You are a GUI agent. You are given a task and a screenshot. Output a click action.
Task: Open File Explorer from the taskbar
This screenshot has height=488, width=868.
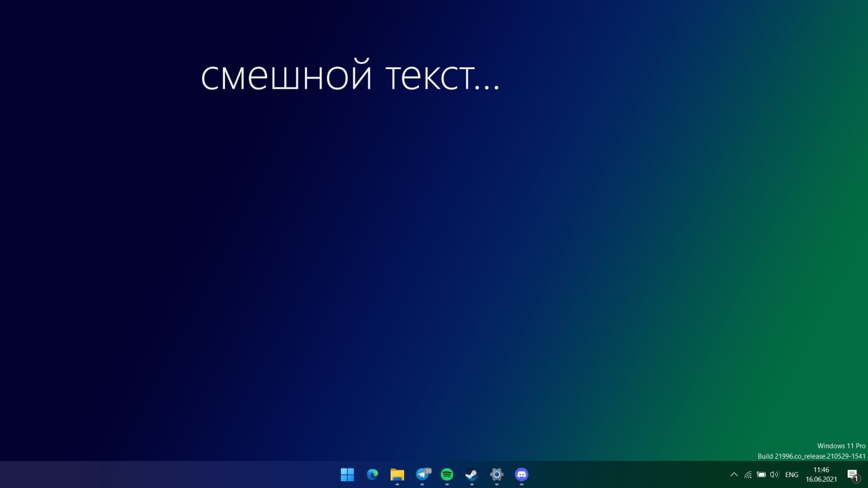[x=397, y=474]
